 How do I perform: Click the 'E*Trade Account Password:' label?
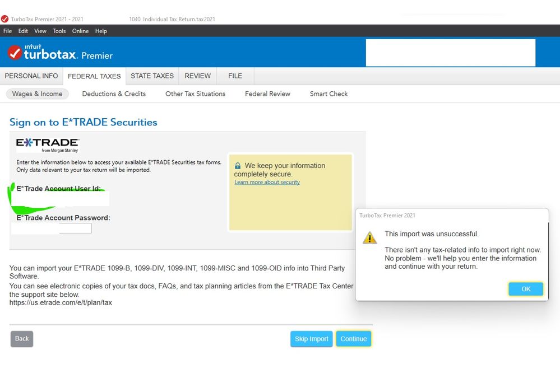(63, 218)
